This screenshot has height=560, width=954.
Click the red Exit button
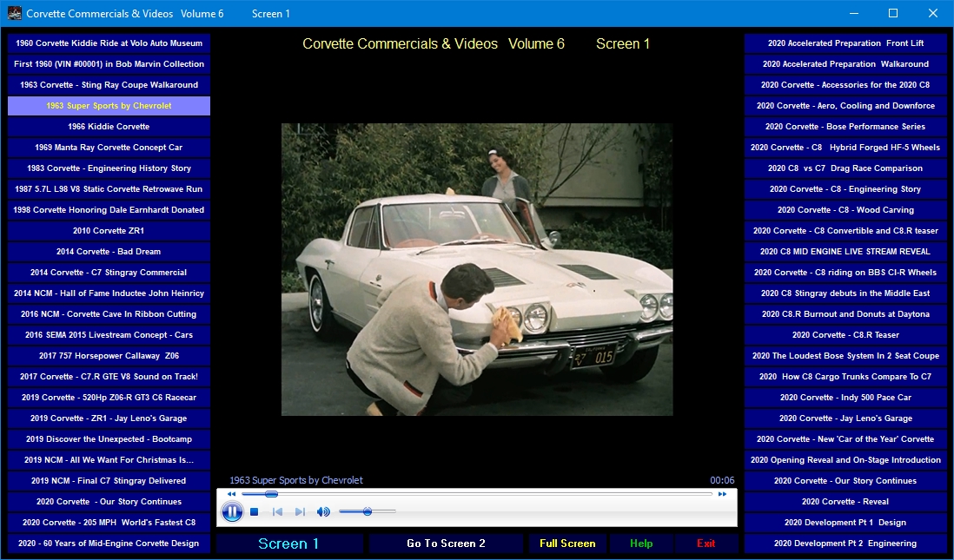click(706, 544)
